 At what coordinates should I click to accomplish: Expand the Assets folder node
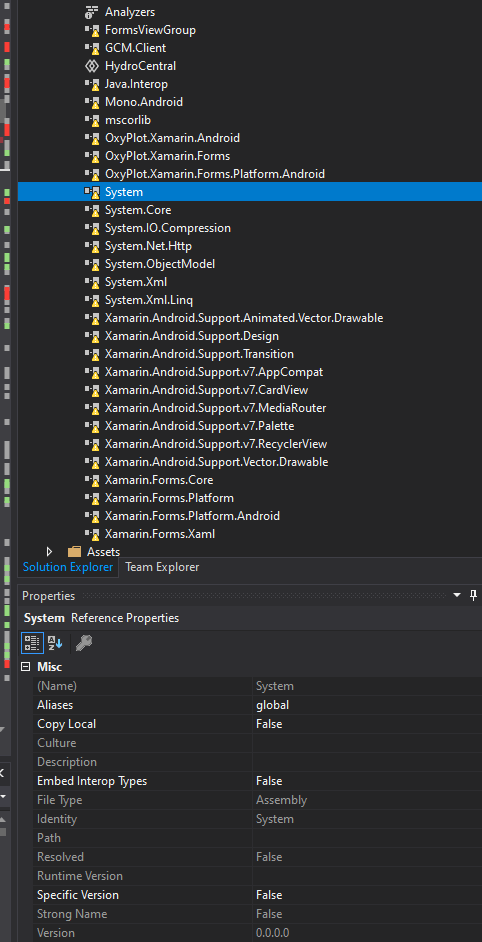click(49, 552)
